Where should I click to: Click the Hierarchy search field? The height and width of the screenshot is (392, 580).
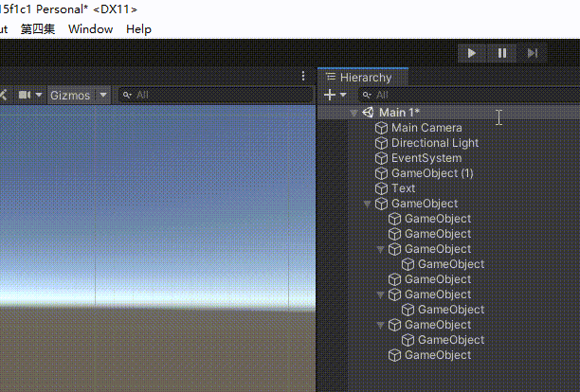click(x=469, y=95)
